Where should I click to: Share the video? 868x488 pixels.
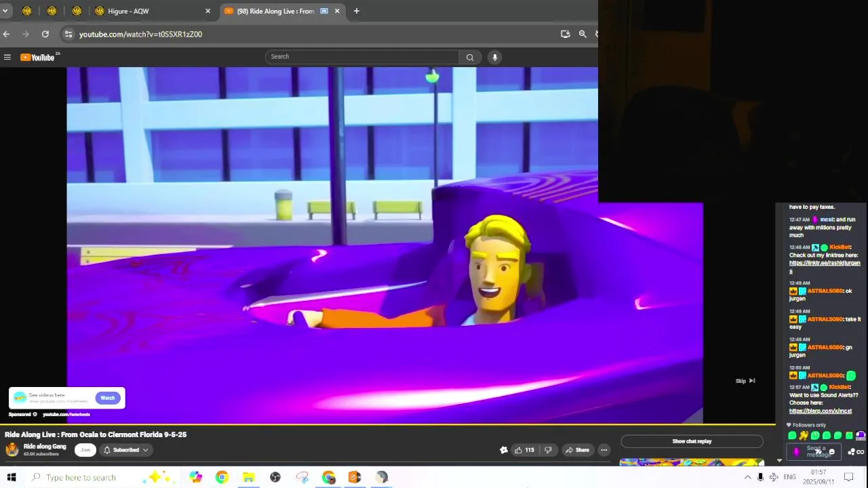(x=578, y=450)
